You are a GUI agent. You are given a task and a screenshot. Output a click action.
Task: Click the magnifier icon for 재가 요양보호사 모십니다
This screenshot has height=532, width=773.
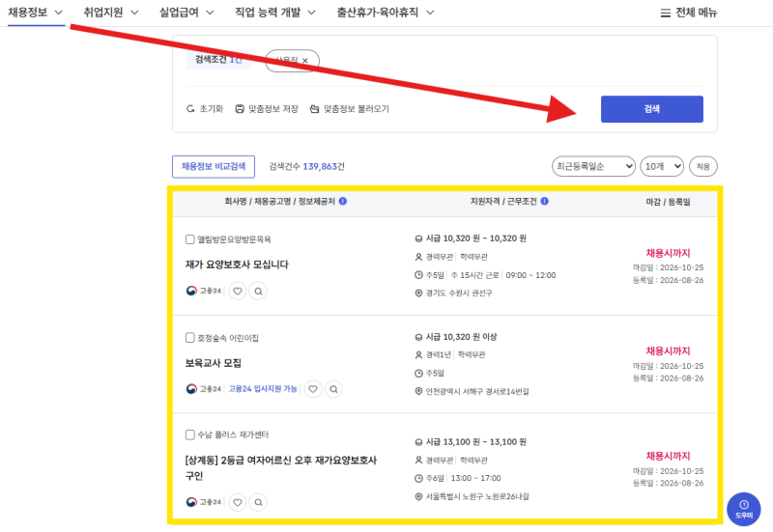[258, 292]
